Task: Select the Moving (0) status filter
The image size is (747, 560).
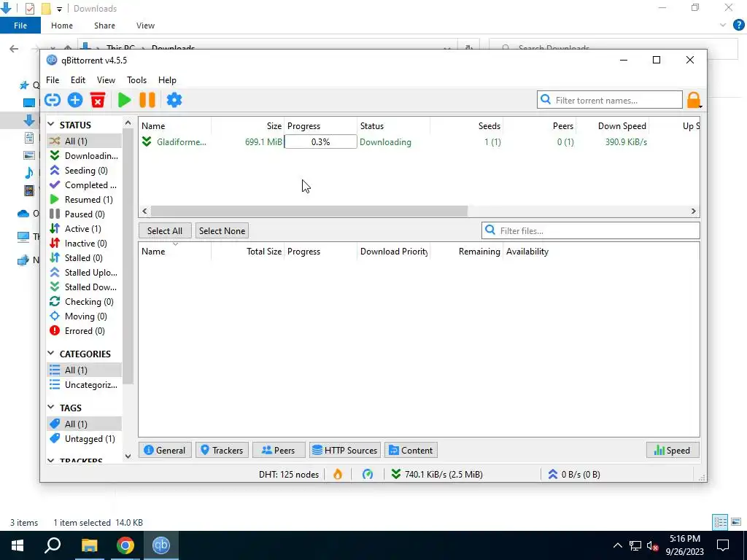Action: point(85,316)
